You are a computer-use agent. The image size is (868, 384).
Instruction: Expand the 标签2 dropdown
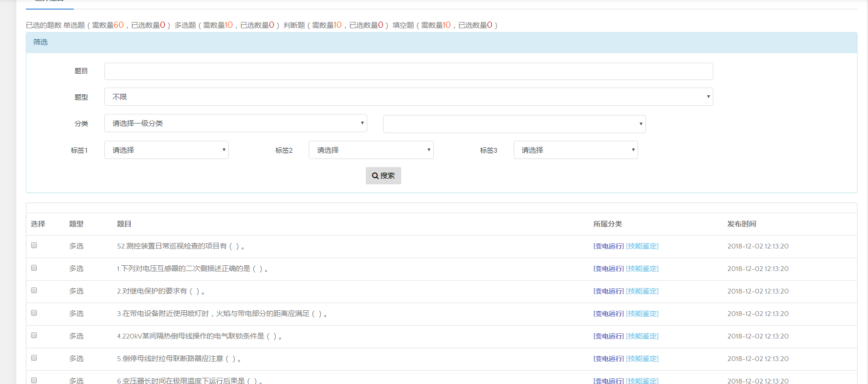coord(371,150)
